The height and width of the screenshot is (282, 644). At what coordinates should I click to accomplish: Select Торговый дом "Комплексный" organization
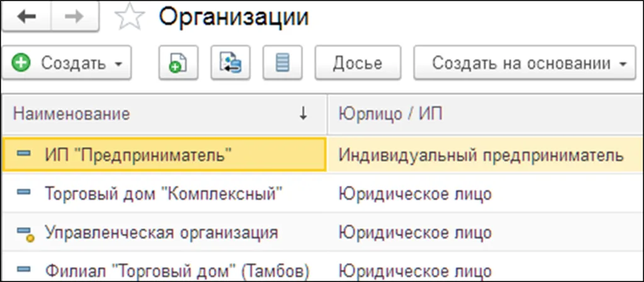pyautogui.click(x=163, y=194)
